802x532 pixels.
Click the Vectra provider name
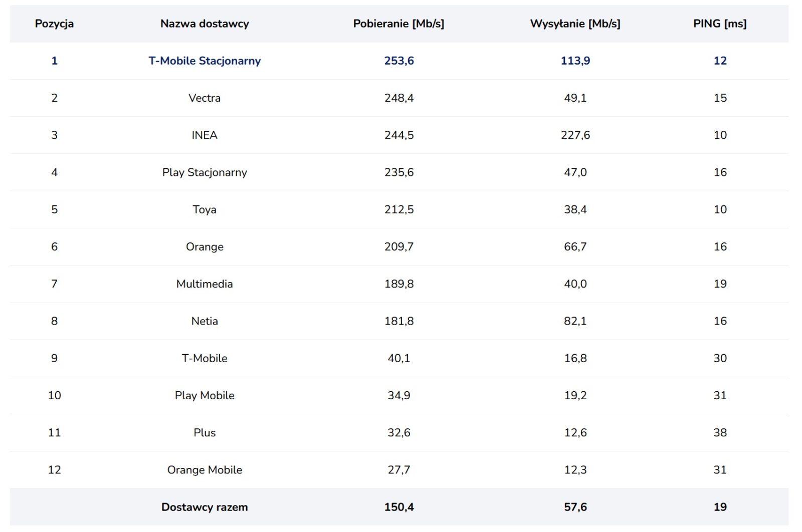[x=205, y=98]
